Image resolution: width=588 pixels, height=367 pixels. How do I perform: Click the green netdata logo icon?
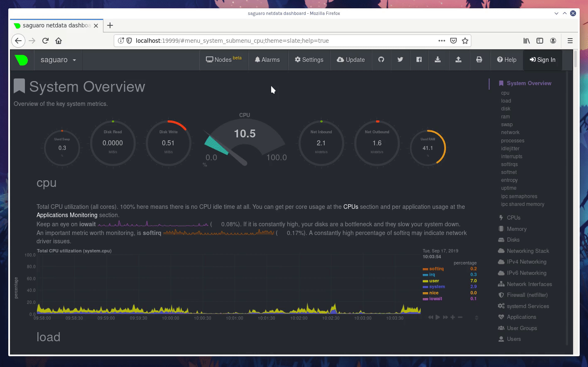coord(21,60)
